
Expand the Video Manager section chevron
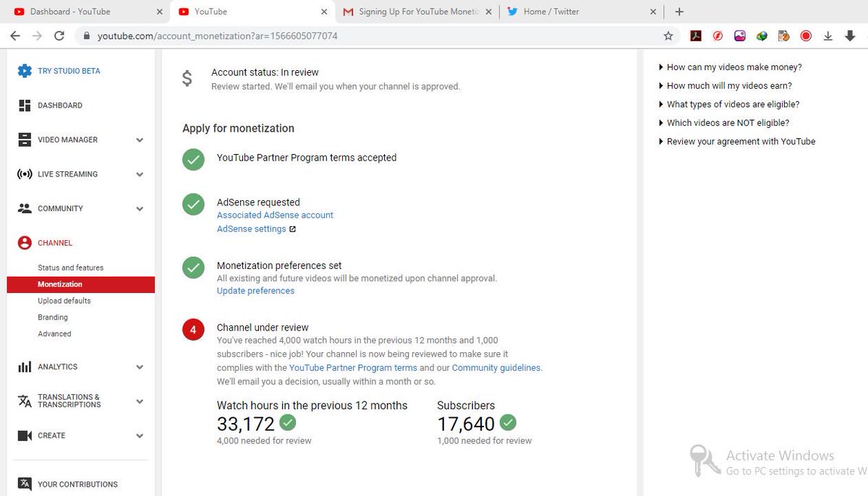tap(140, 140)
